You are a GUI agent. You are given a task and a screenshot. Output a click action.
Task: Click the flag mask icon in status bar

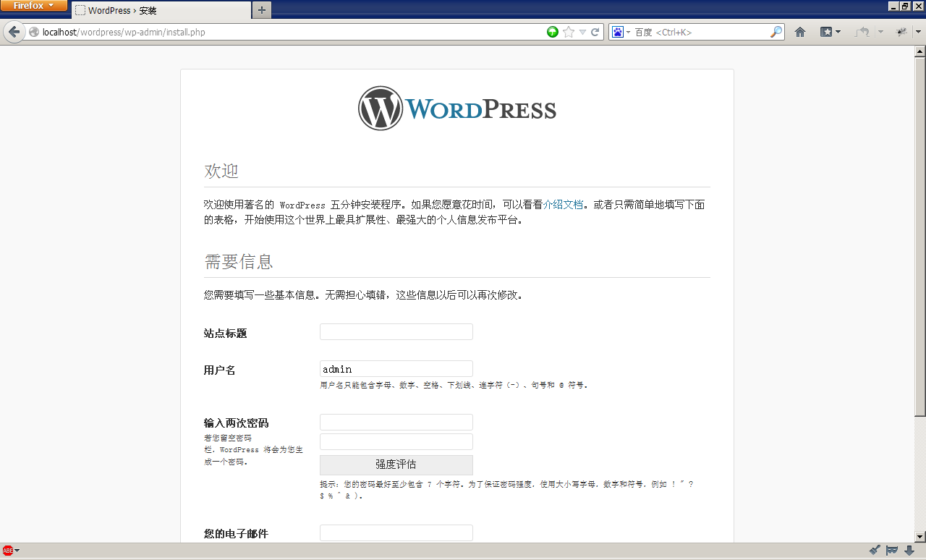[x=892, y=551]
